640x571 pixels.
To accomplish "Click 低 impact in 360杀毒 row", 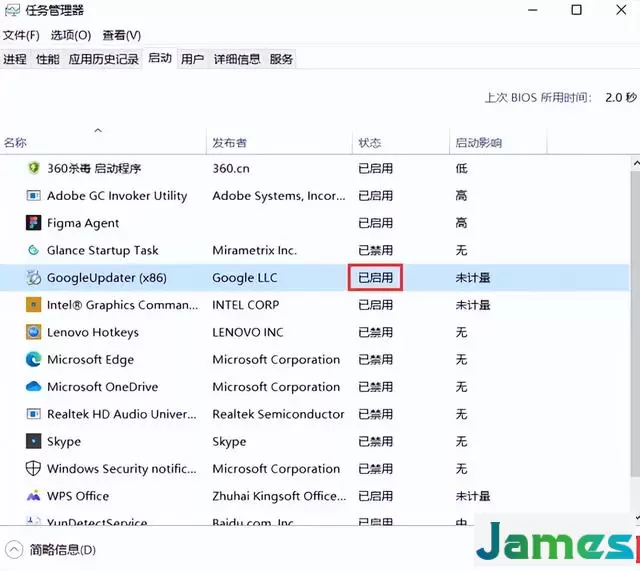I will 462,168.
